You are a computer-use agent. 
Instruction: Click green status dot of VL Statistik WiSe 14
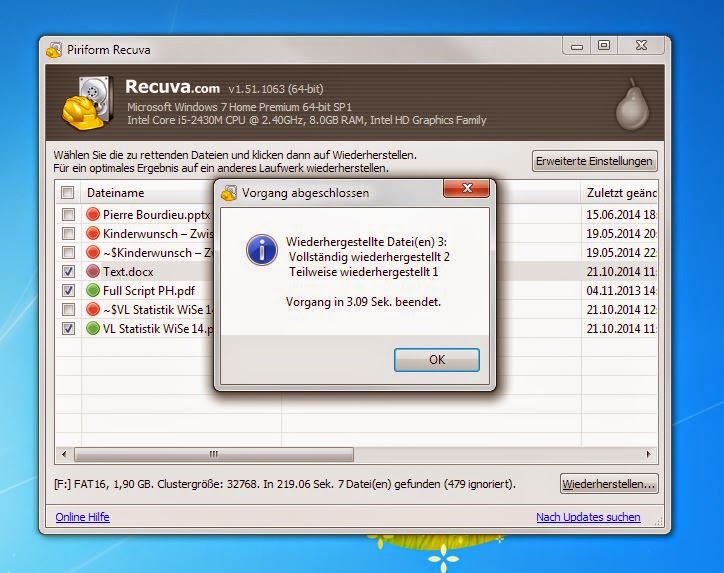click(93, 328)
